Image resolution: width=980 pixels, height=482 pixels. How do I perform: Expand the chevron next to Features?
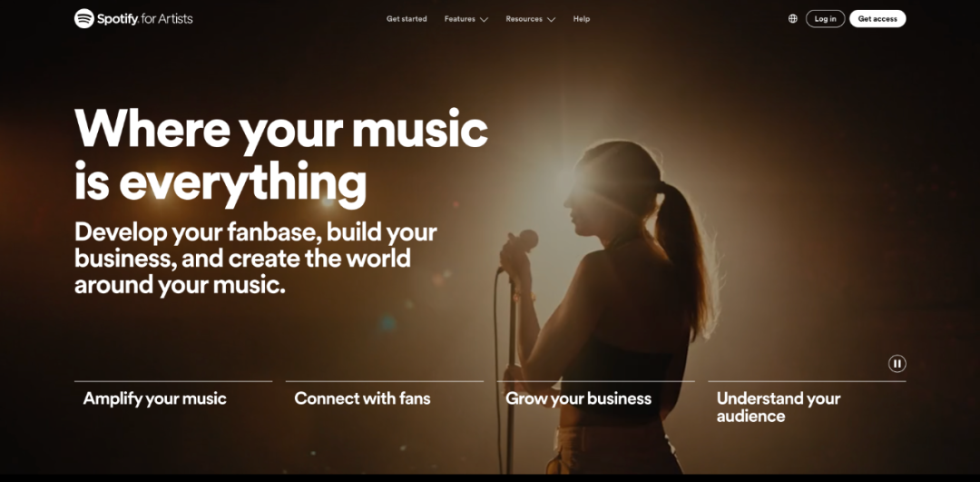pyautogui.click(x=484, y=19)
